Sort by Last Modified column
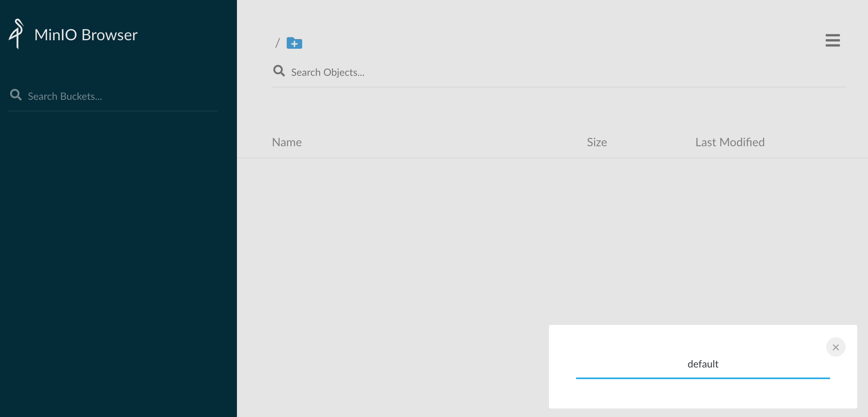Viewport: 868px width, 417px height. click(730, 142)
